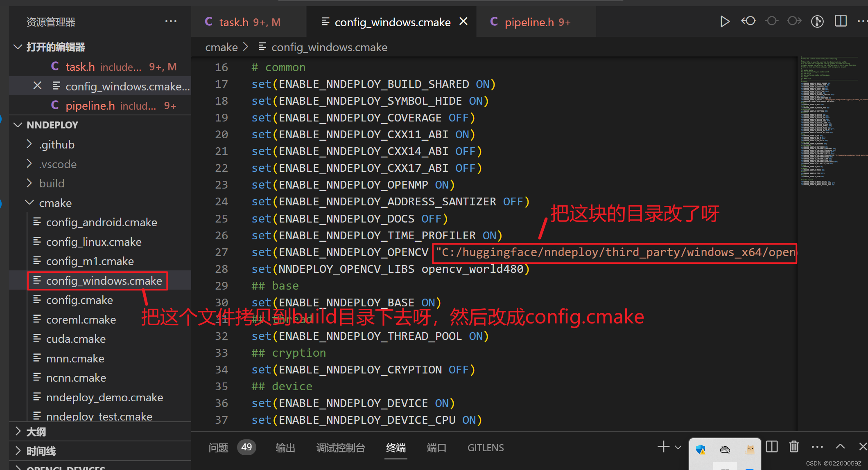868x470 pixels.
Task: Open config_linux.cmake file
Action: point(94,242)
